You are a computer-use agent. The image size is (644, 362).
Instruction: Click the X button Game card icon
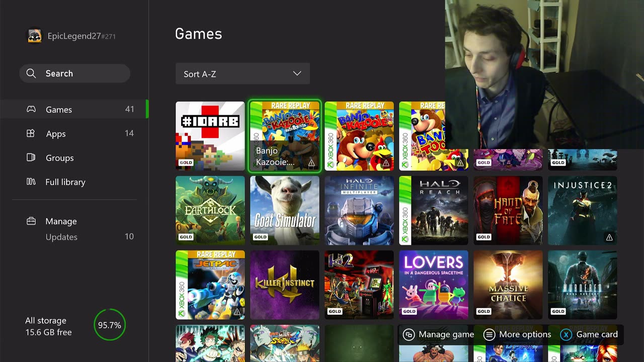566,334
